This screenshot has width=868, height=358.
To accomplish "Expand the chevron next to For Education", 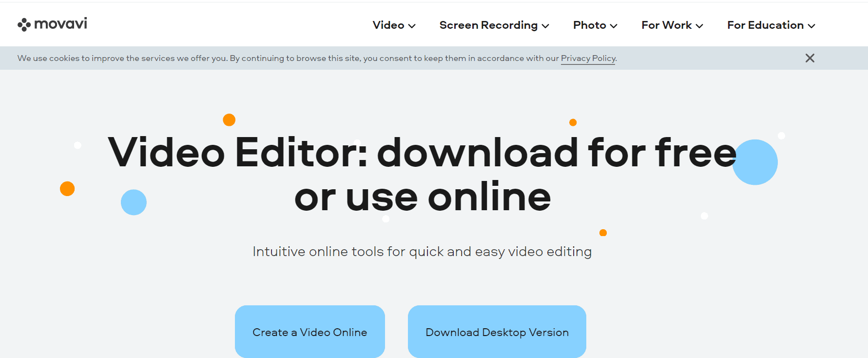I will 811,26.
